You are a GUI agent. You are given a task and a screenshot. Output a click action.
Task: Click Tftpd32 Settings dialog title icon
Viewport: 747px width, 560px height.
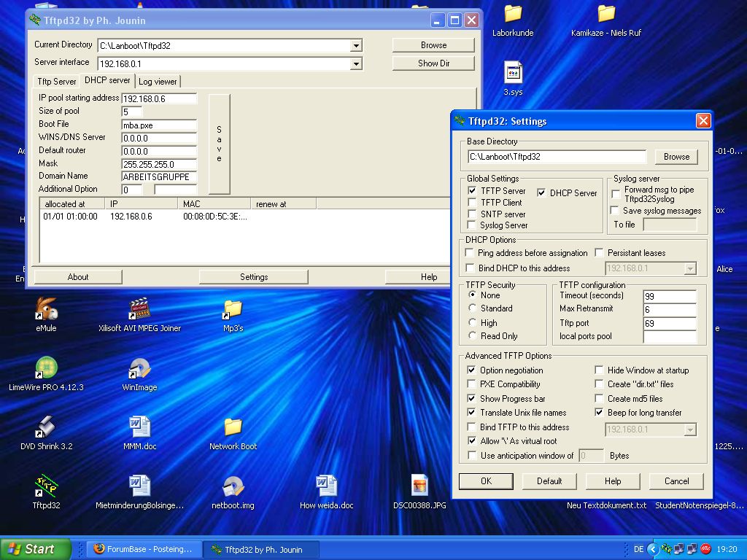click(460, 120)
